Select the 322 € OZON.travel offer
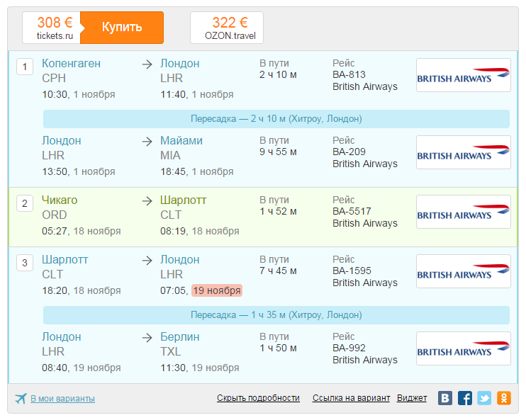Viewport: 526px width, 420px height. [x=227, y=28]
